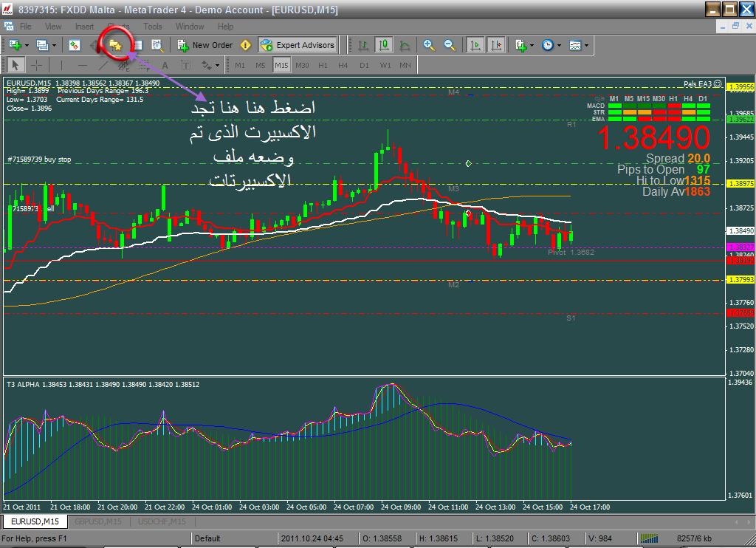Click the New Order button
The image size is (756, 548).
pyautogui.click(x=205, y=45)
